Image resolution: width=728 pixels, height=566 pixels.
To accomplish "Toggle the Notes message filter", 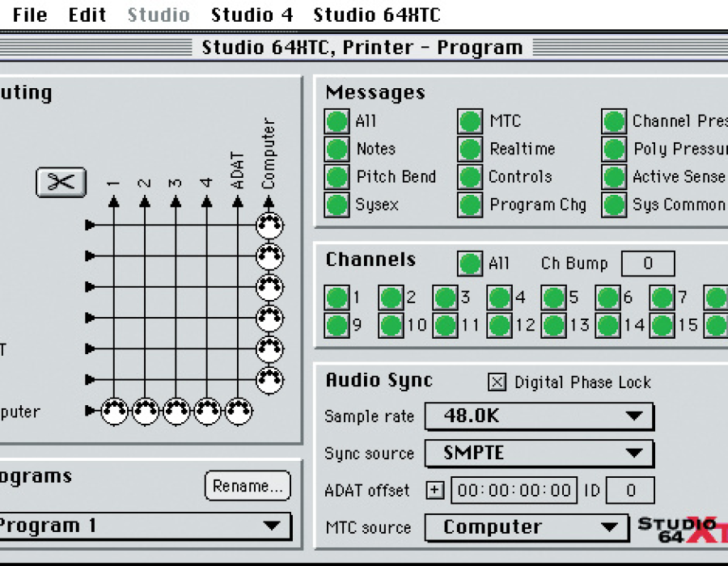I will coord(336,150).
